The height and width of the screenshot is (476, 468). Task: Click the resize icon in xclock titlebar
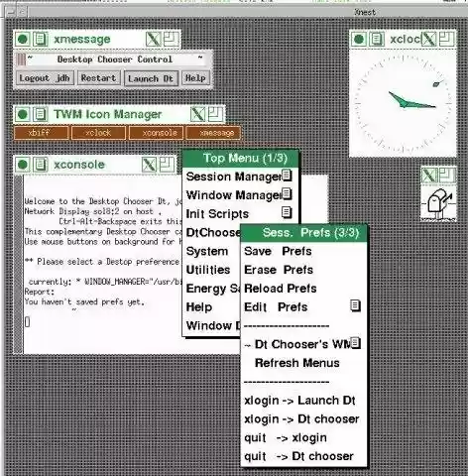coord(447,40)
